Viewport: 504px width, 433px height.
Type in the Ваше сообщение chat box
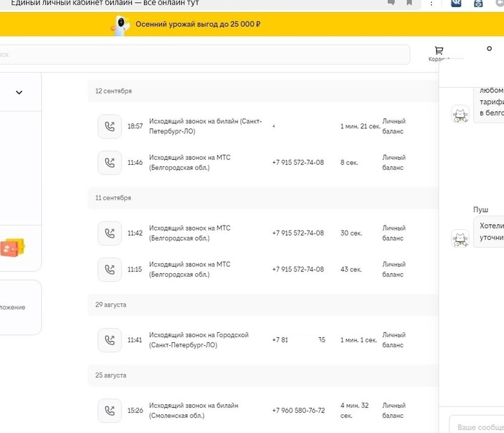pos(479,427)
